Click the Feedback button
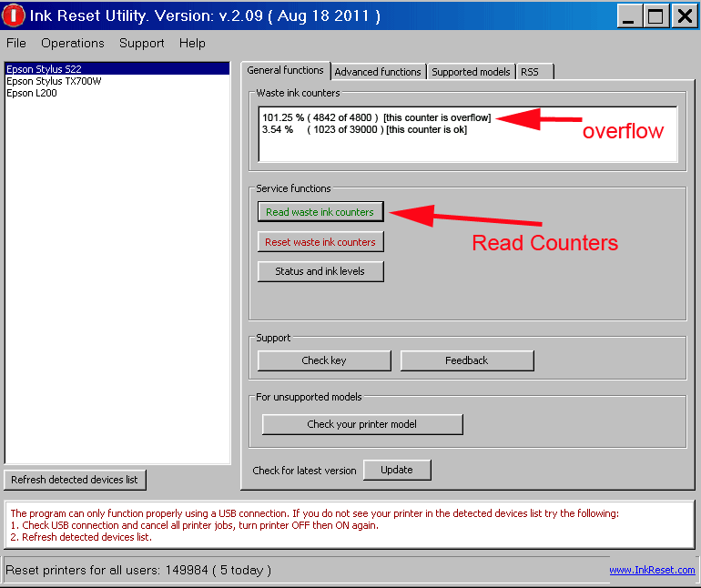701x588 pixels. click(x=467, y=360)
